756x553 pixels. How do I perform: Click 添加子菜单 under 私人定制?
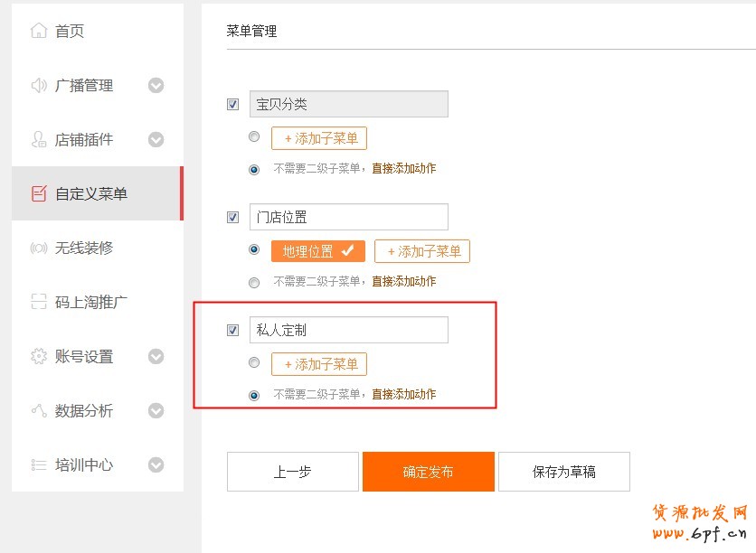point(319,364)
